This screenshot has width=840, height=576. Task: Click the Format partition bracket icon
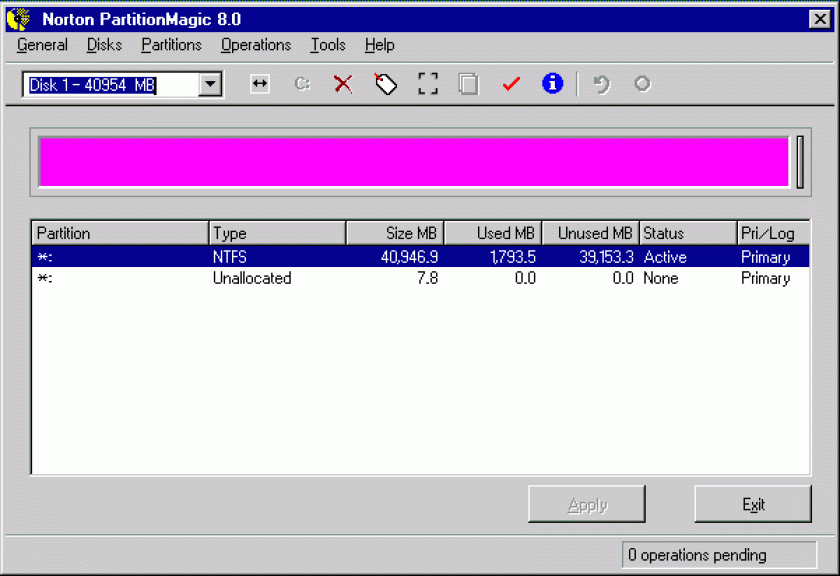coord(428,84)
